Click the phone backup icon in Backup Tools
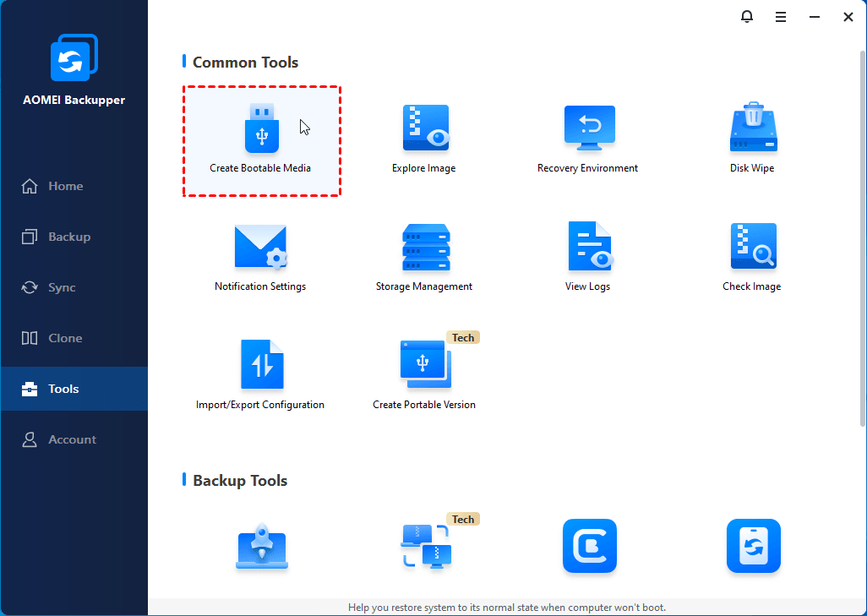Viewport: 867px width, 616px height. click(753, 546)
